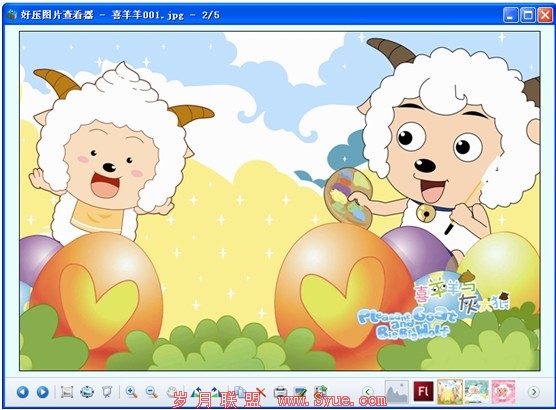Screen dimensions: 556x410
Task: Open the blue-green sheep thumbnail
Action: coord(477,392)
